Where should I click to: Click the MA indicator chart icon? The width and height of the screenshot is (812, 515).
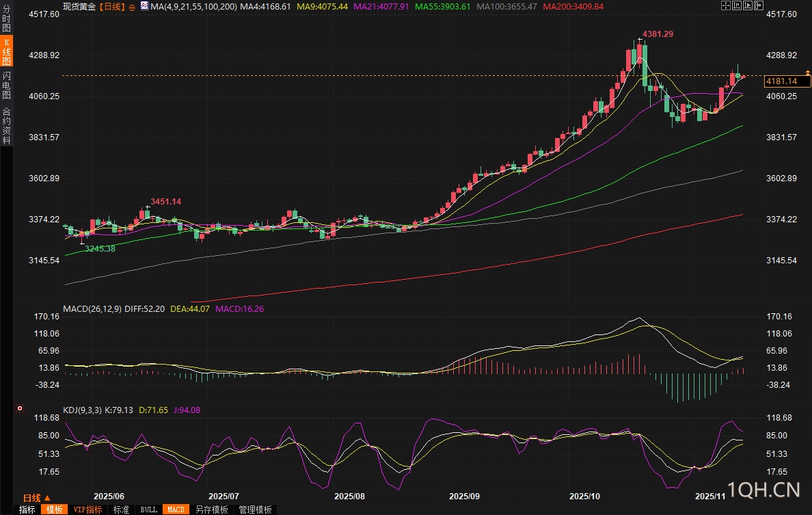[x=144, y=6]
